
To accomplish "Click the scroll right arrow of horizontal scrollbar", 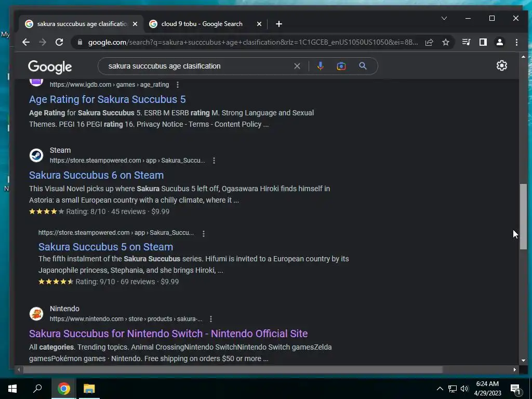I will (x=515, y=369).
